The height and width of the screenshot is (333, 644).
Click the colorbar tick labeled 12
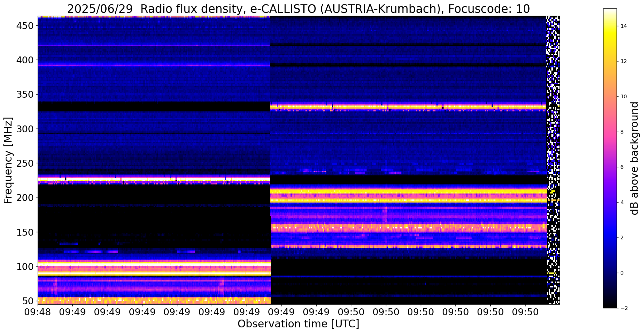(x=624, y=61)
